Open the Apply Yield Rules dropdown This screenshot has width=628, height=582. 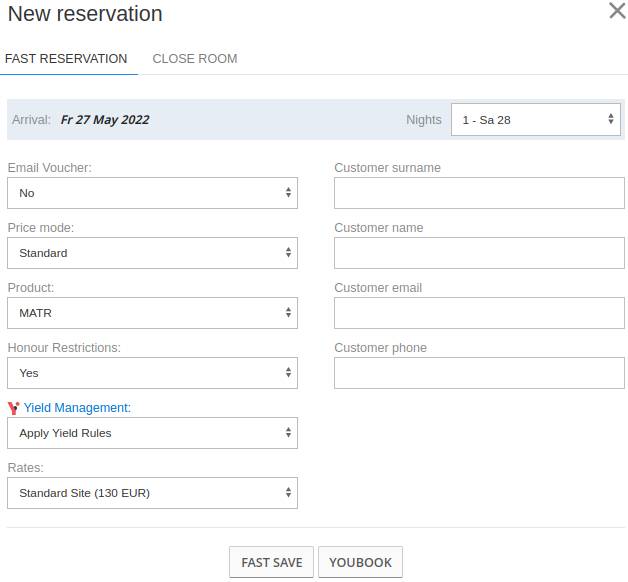[152, 433]
